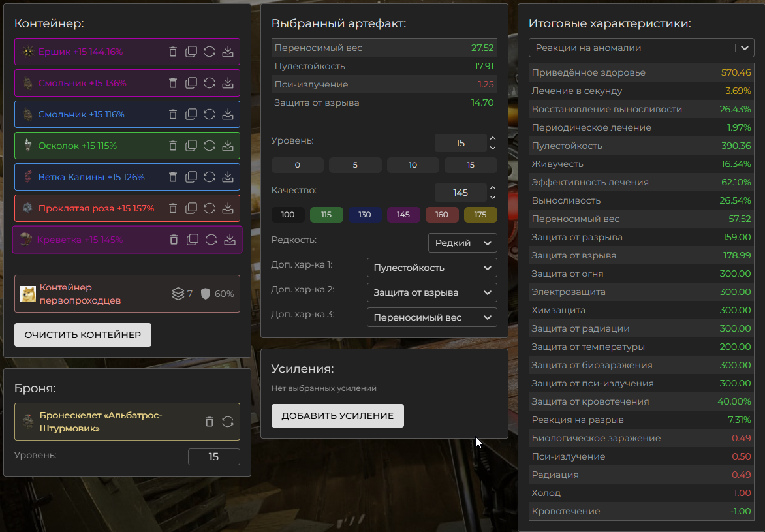This screenshot has height=532, width=765.
Task: Decrease the Уровень value with down arrow
Action: [x=493, y=148]
